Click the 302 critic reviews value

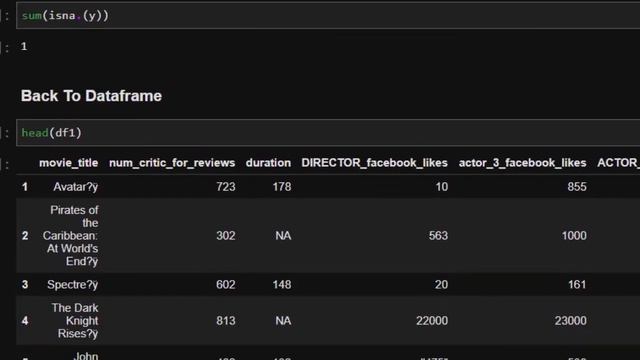point(226,236)
